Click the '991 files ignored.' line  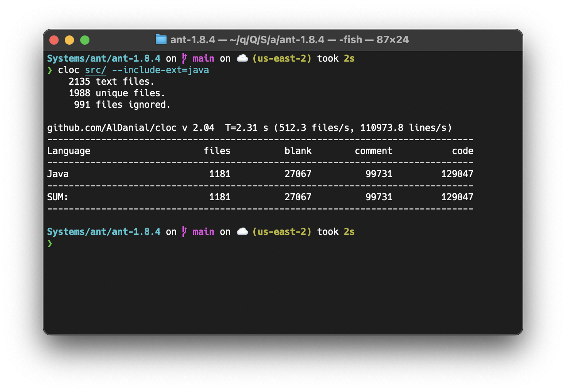coord(122,105)
